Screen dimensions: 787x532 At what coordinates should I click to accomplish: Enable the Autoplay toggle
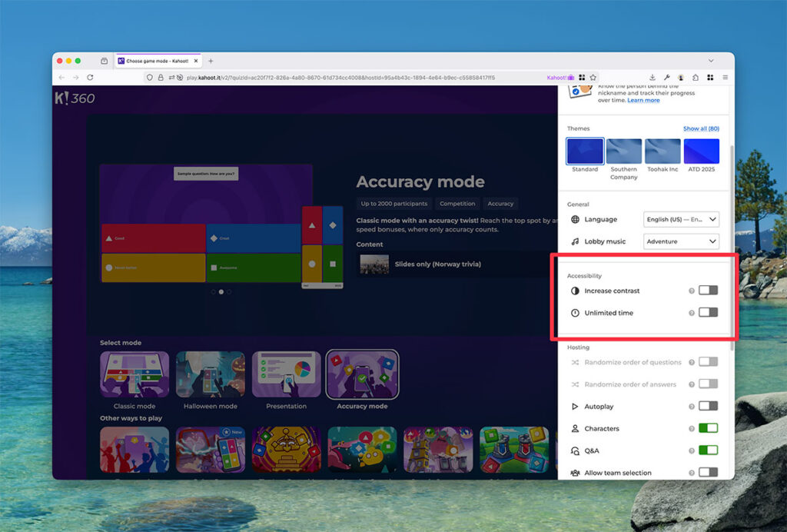(x=709, y=406)
